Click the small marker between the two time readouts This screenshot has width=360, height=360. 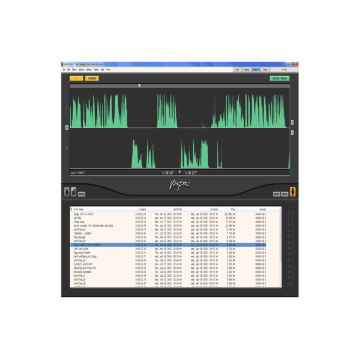click(180, 172)
